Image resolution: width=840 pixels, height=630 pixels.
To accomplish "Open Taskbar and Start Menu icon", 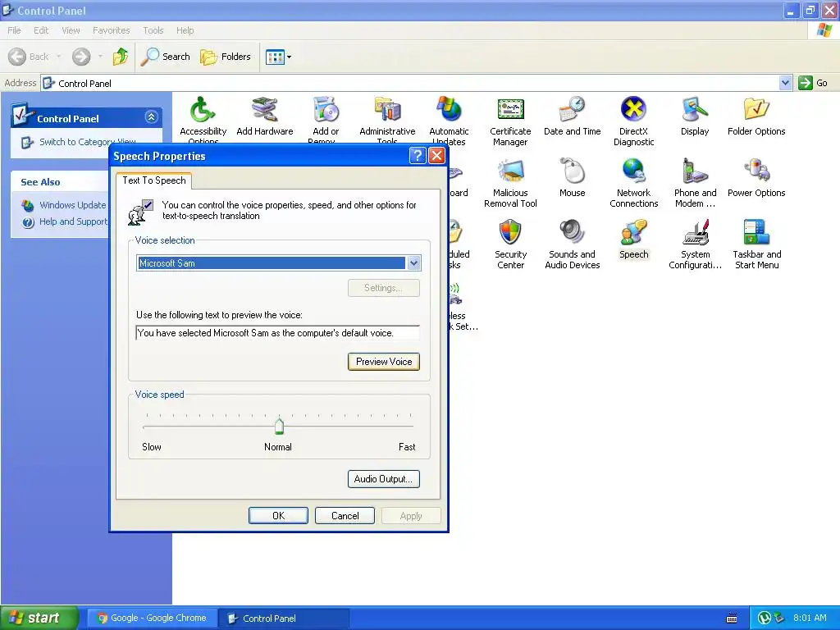I will (756, 232).
